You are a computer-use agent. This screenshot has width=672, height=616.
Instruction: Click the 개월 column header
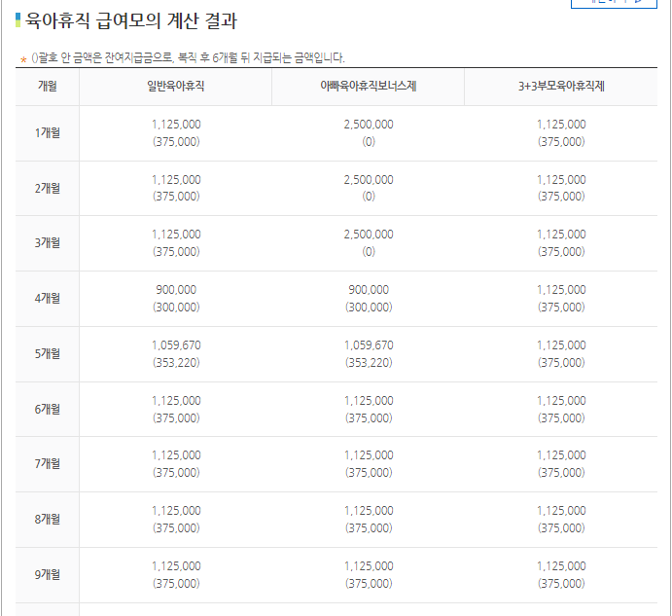[x=47, y=87]
